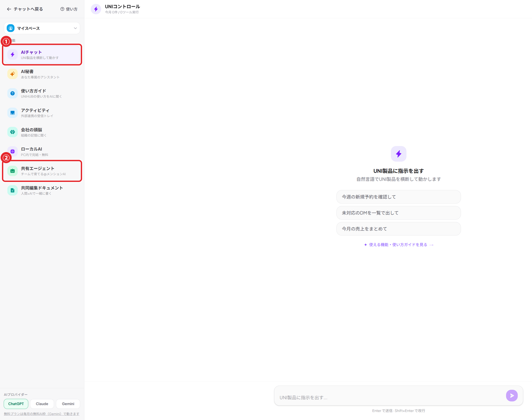Image resolution: width=532 pixels, height=420 pixels.
Task: Open 共同編集ドキュメント menu label
Action: (x=42, y=188)
